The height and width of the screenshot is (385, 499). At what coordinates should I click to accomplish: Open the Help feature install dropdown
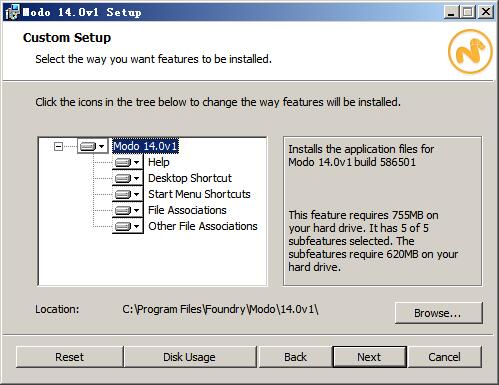point(128,162)
